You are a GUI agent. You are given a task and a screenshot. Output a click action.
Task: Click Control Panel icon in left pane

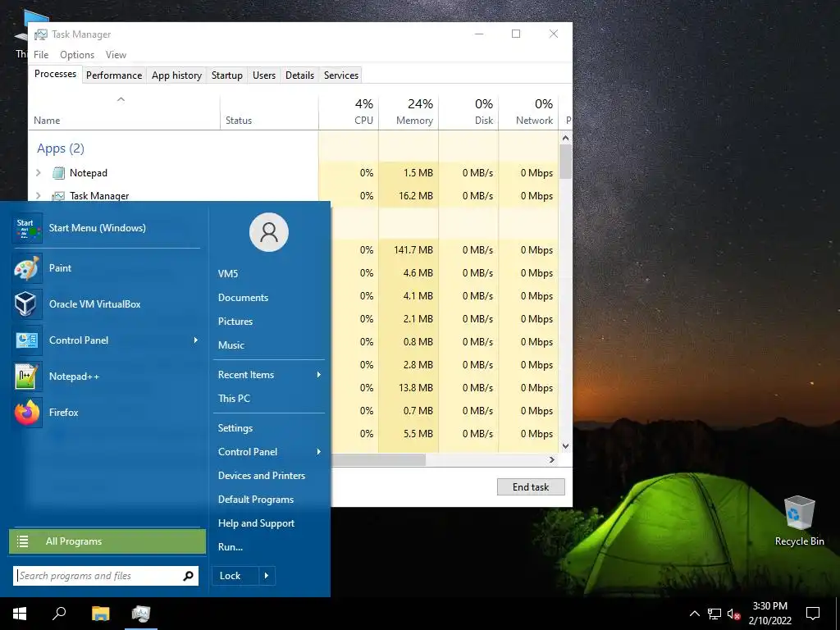coord(25,340)
